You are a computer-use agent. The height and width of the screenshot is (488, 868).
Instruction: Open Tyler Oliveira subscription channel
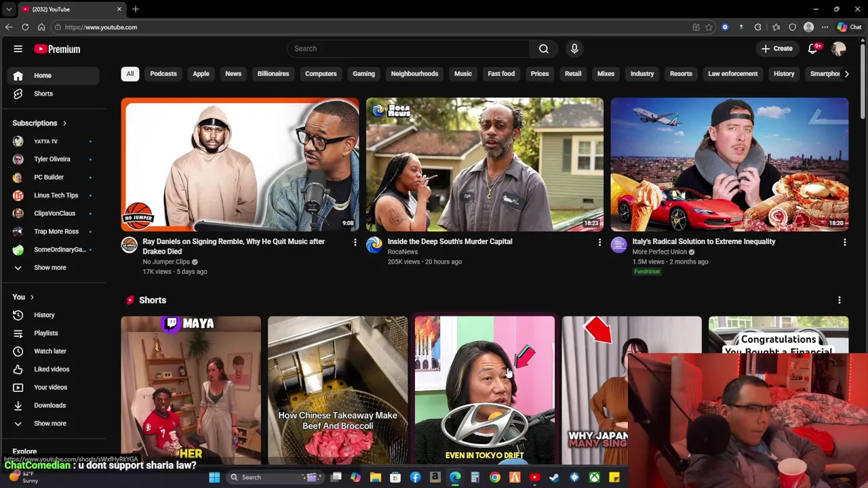click(x=54, y=159)
